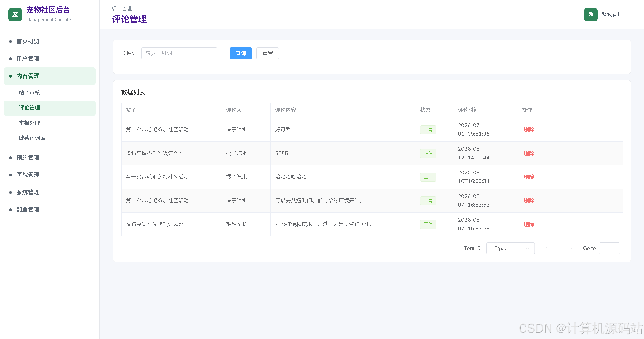Click the 后台管理 breadcrumb
The height and width of the screenshot is (339, 644).
coord(122,9)
